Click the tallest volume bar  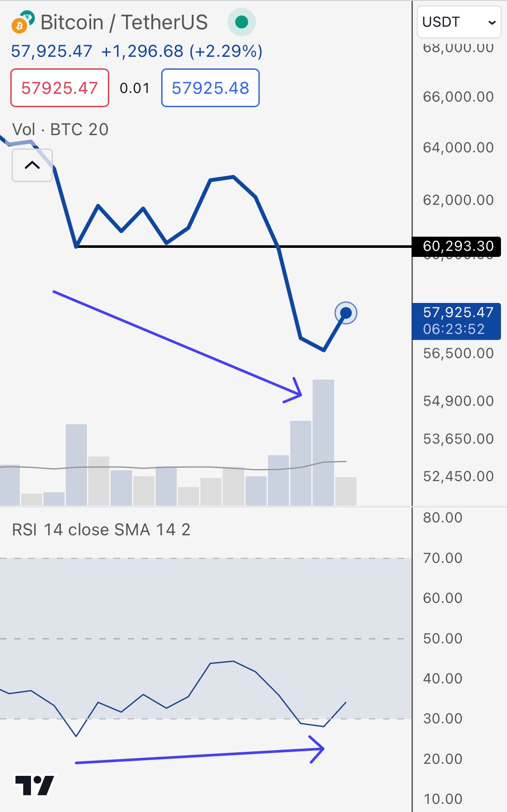click(323, 442)
